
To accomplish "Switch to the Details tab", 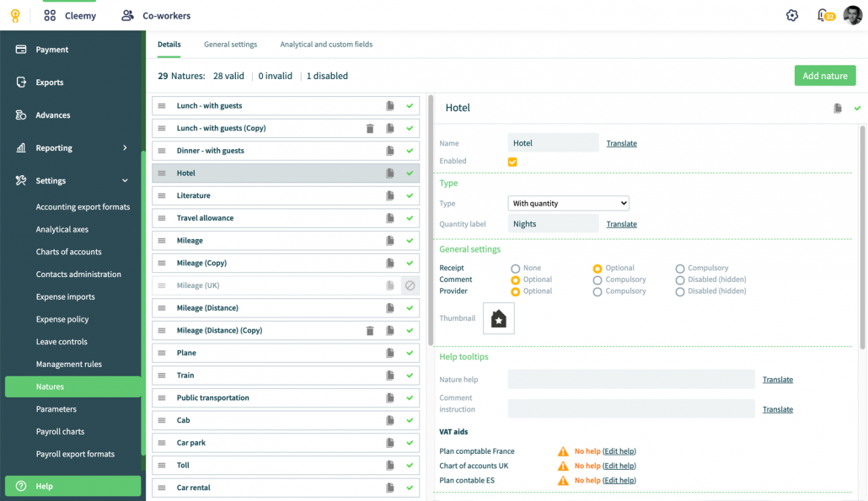I will tap(169, 45).
